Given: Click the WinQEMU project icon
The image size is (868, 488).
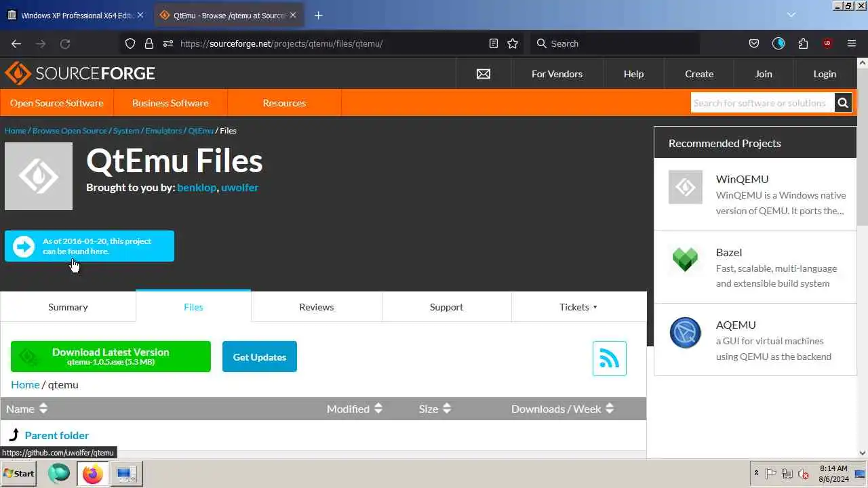Looking at the screenshot, I should 686,187.
